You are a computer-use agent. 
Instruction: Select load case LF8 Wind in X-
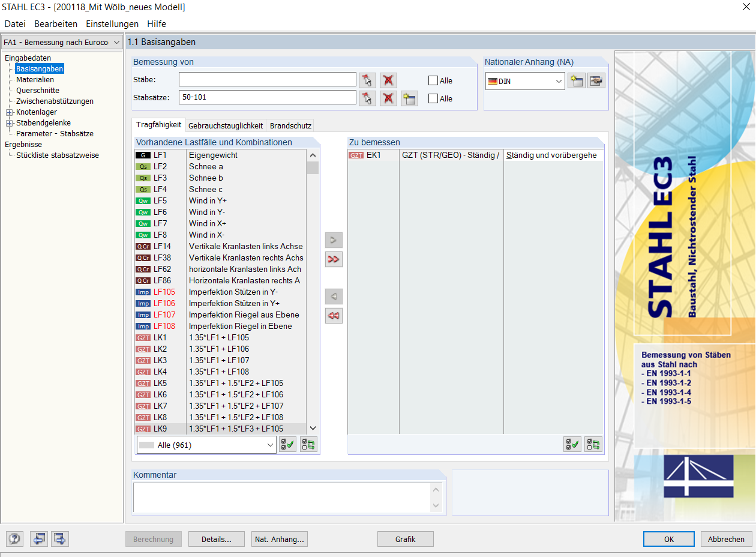click(x=220, y=235)
